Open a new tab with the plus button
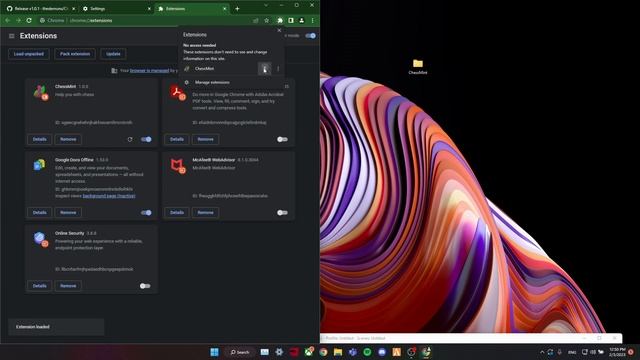Image resolution: width=640 pixels, height=360 pixels. (237, 9)
